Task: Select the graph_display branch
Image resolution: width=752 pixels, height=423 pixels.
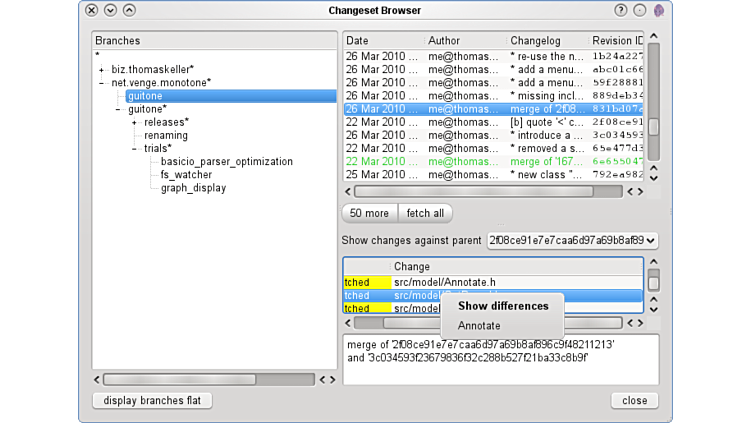Action: coord(193,187)
